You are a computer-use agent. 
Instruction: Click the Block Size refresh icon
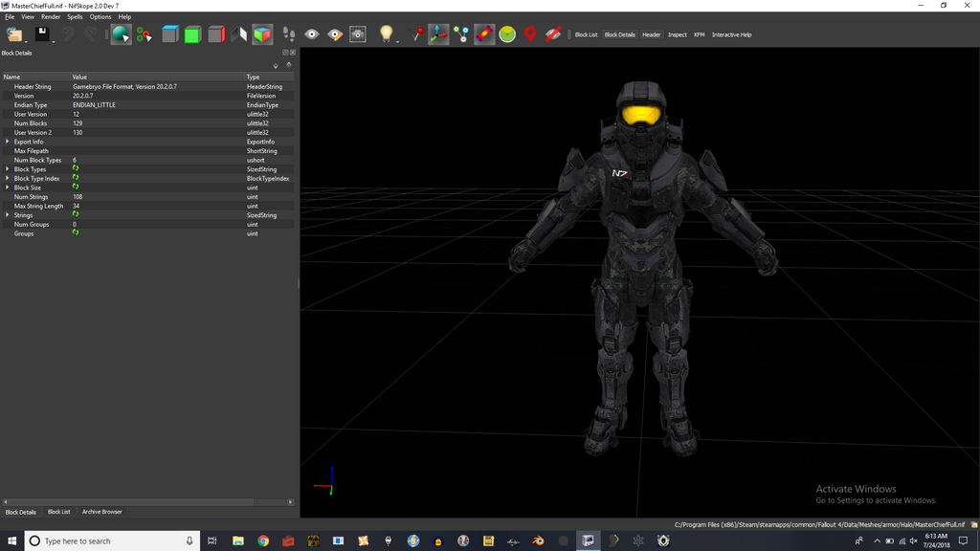coord(75,187)
